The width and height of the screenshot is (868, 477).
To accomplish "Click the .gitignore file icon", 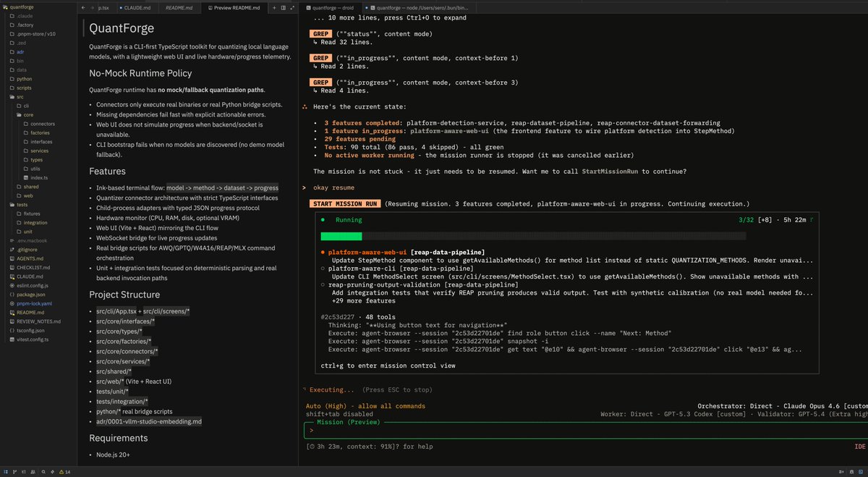I will tap(12, 249).
